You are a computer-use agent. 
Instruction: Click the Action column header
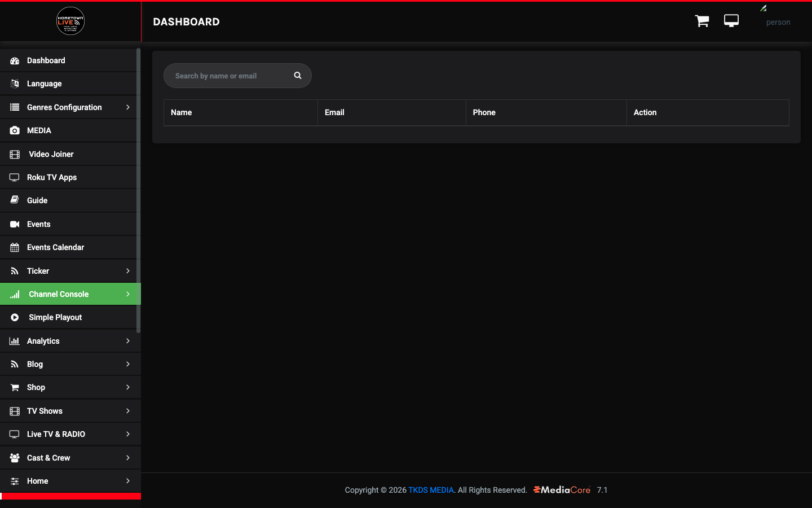(708, 113)
